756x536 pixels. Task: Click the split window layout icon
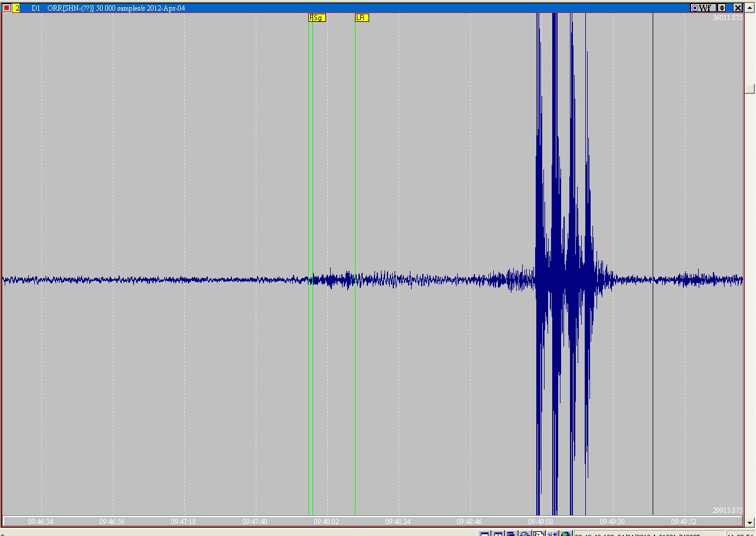498,535
